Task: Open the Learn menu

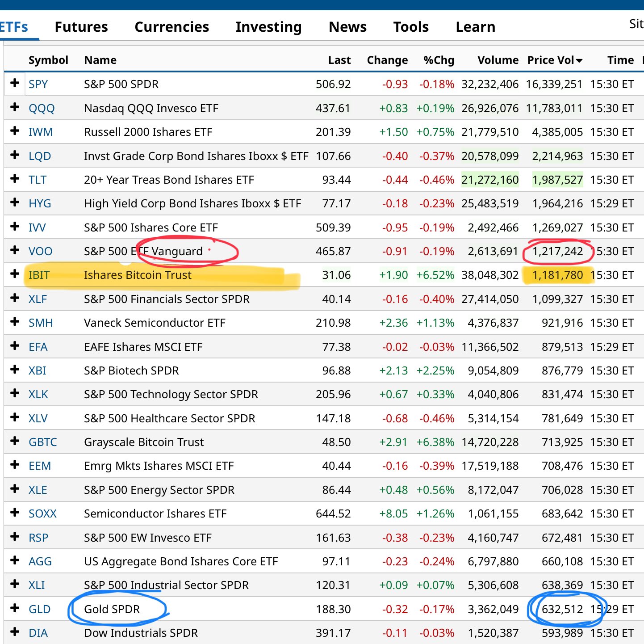Action: pyautogui.click(x=475, y=27)
